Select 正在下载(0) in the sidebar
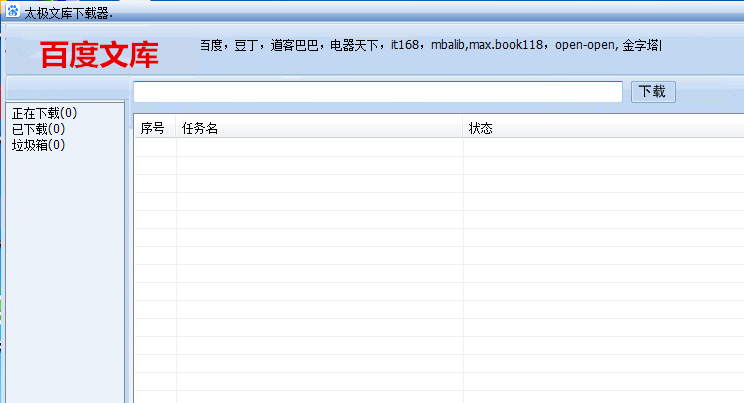This screenshot has height=403, width=744. point(44,113)
